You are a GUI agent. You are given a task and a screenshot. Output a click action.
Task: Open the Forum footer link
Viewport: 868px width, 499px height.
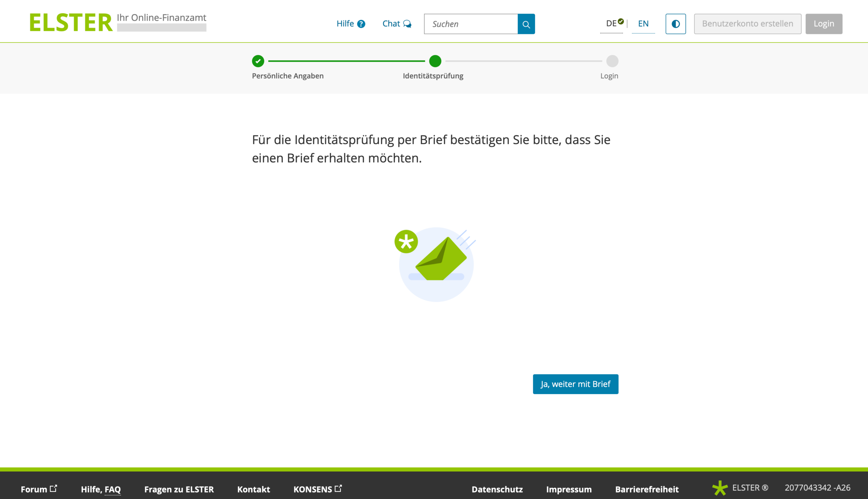tap(39, 489)
